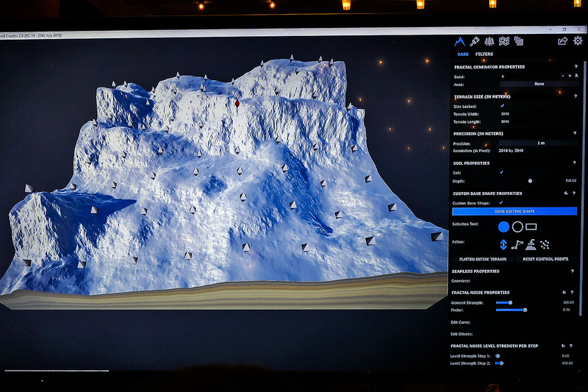
Task: Click the Depth value 150.00
Action: (x=571, y=181)
